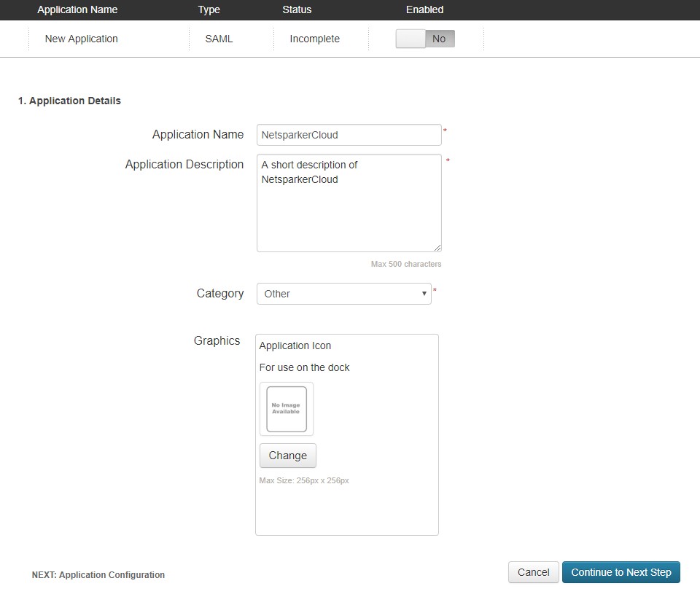Click Continue to Next Step button
700x613 pixels.
click(x=621, y=572)
